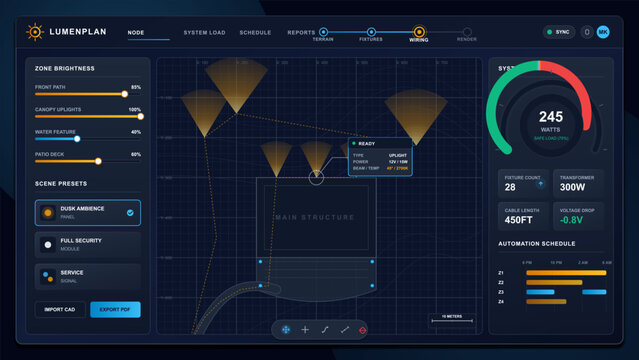639x360 pixels.
Task: Click the green Ready status dot
Action: tap(354, 144)
